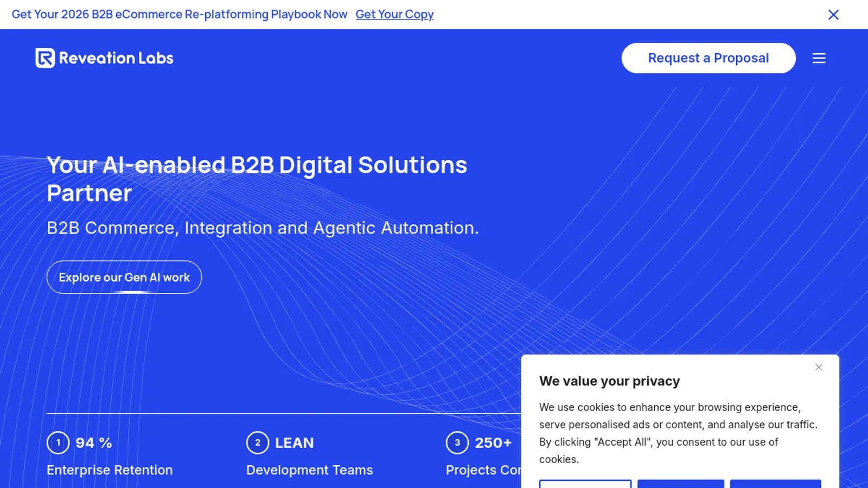Screen dimensions: 868x488
Task: Click the main hero headline text
Action: (x=257, y=179)
